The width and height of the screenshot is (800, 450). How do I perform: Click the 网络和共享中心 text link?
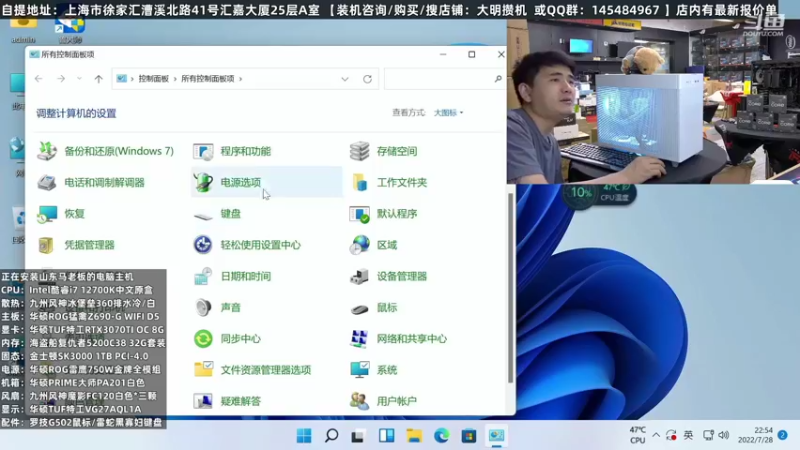(x=412, y=339)
